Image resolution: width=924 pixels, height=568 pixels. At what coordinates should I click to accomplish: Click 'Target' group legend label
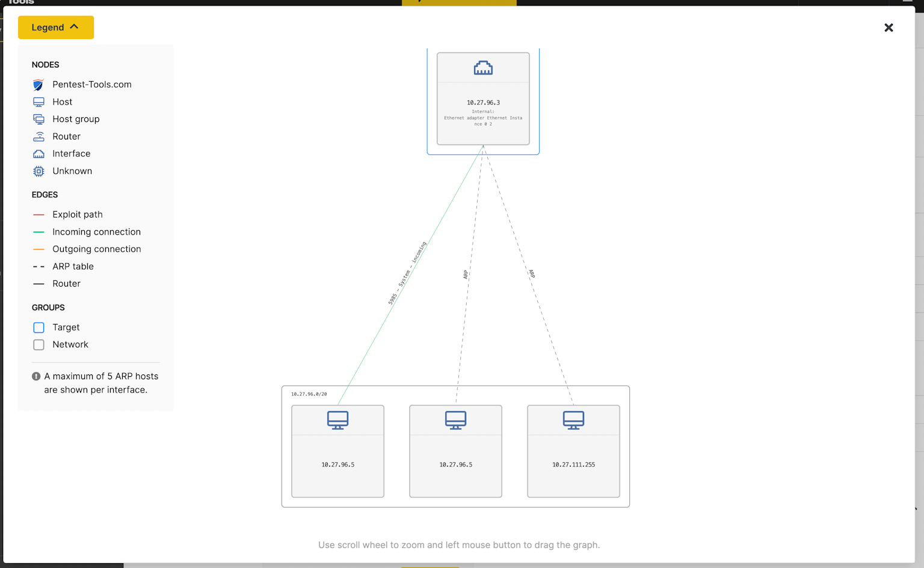pyautogui.click(x=66, y=328)
